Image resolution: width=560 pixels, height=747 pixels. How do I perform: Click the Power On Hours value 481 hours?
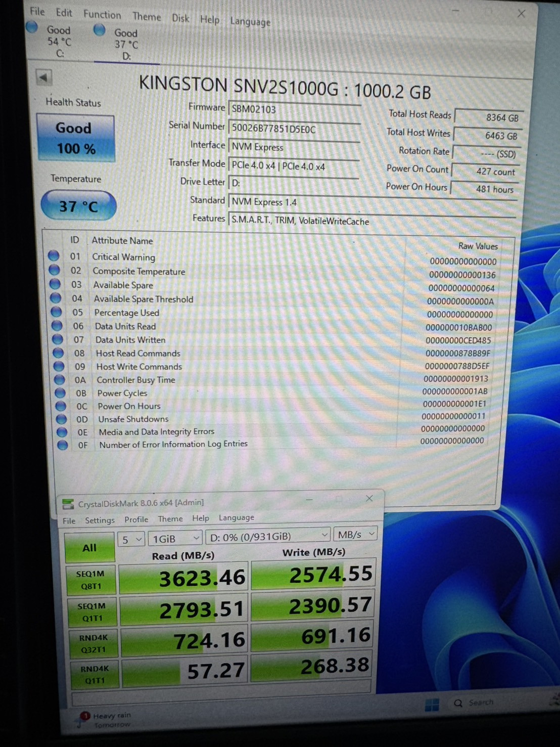tap(484, 189)
